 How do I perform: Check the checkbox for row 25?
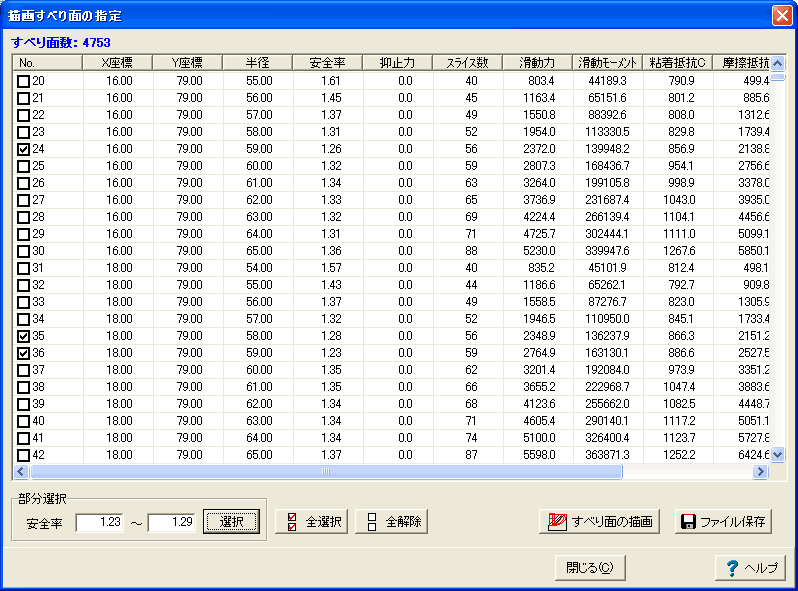[23, 166]
